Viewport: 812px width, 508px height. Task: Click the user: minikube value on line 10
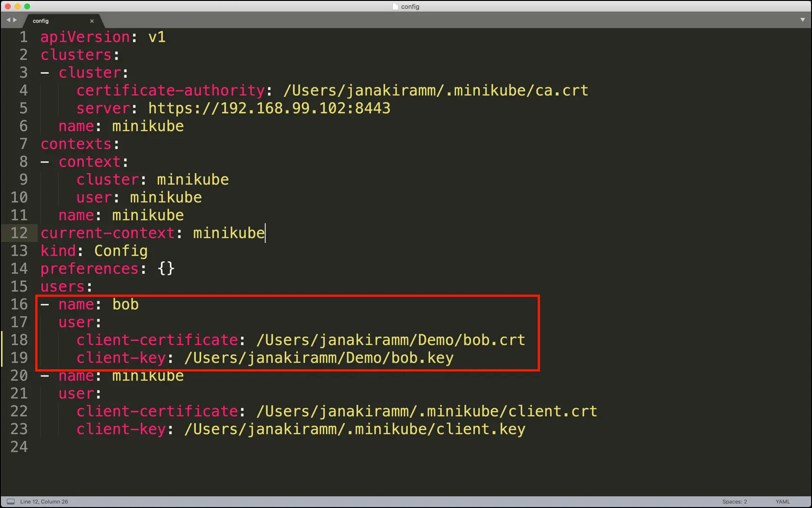tap(166, 198)
